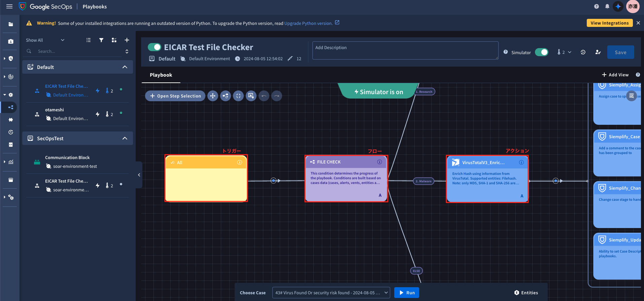Click the info icon on All trigger block
644x301 pixels.
pyautogui.click(x=239, y=162)
